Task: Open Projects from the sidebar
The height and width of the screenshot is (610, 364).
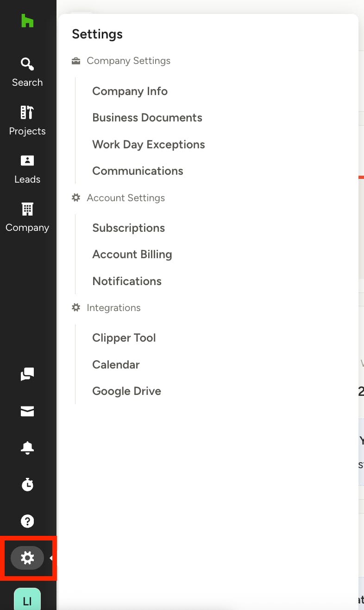Action: click(27, 121)
